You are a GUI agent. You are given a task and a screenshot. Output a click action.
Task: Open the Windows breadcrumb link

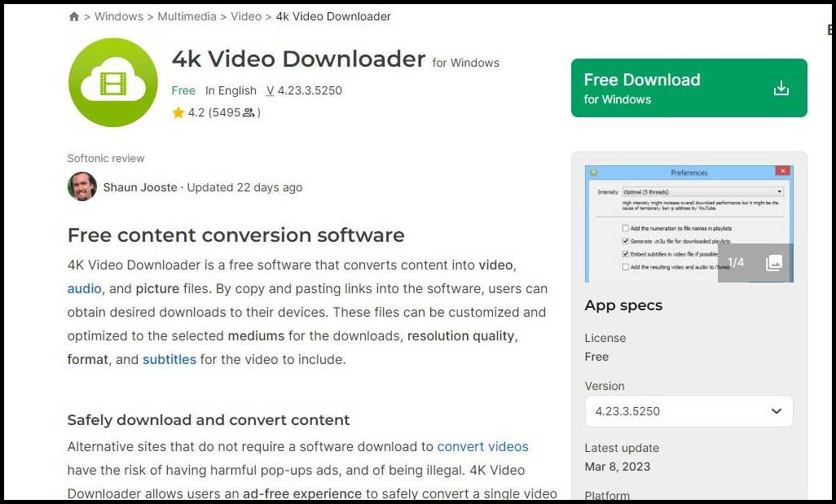tap(119, 16)
